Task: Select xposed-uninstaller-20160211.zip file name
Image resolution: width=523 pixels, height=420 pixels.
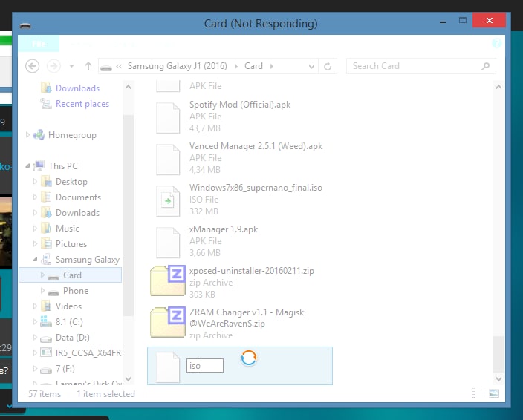Action: pyautogui.click(x=252, y=271)
